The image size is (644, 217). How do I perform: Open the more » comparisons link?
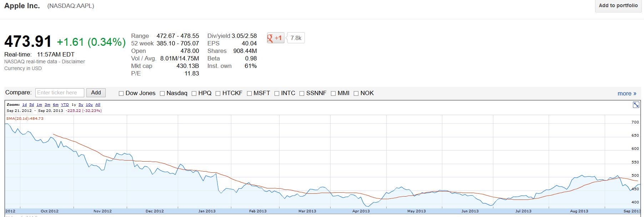pos(627,93)
